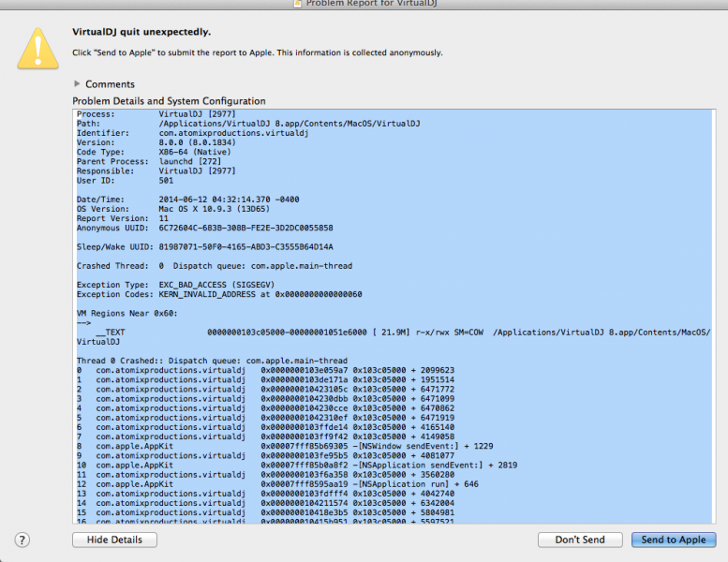728x562 pixels.
Task: Expand the Comments disclosure triangle
Action: 77,83
